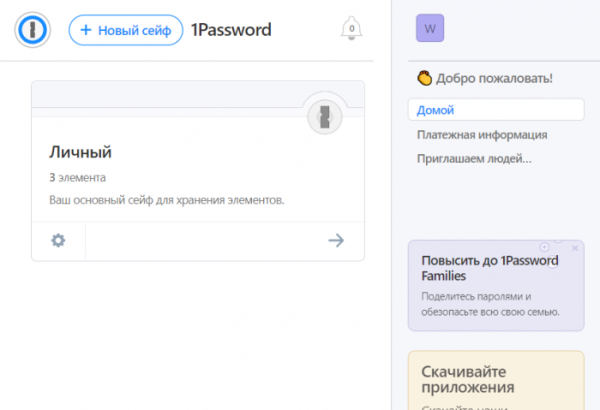Click the 1Password heading text
This screenshot has width=600, height=410.
pos(231,30)
